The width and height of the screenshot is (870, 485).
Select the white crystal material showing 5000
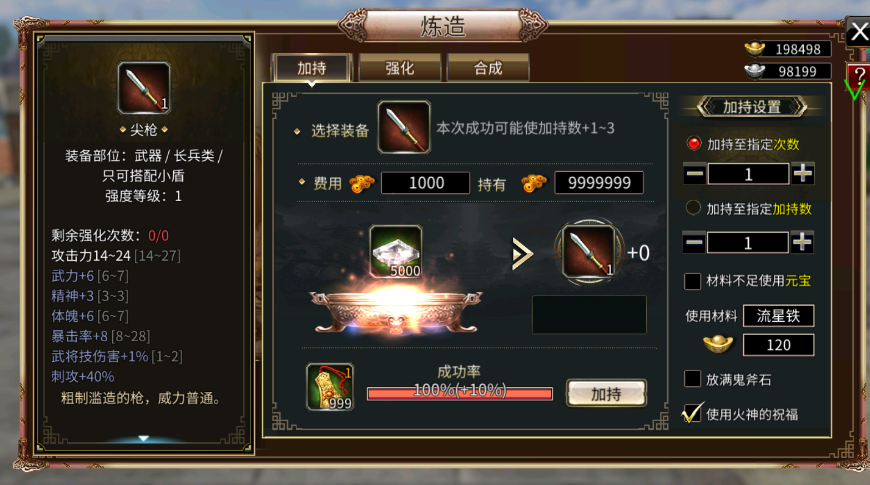(x=396, y=251)
